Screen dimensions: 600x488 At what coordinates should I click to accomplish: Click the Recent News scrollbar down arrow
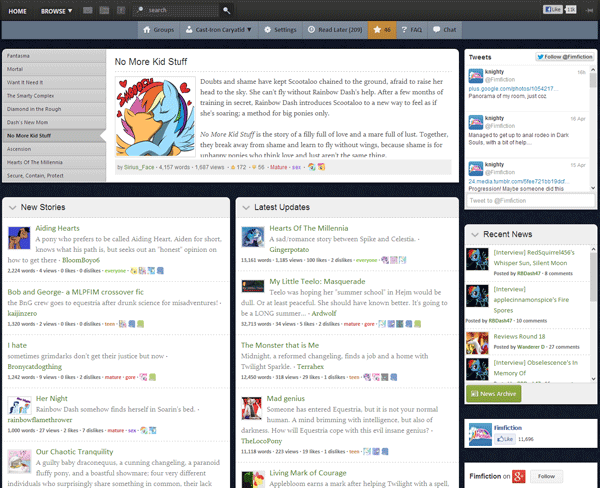(593, 379)
